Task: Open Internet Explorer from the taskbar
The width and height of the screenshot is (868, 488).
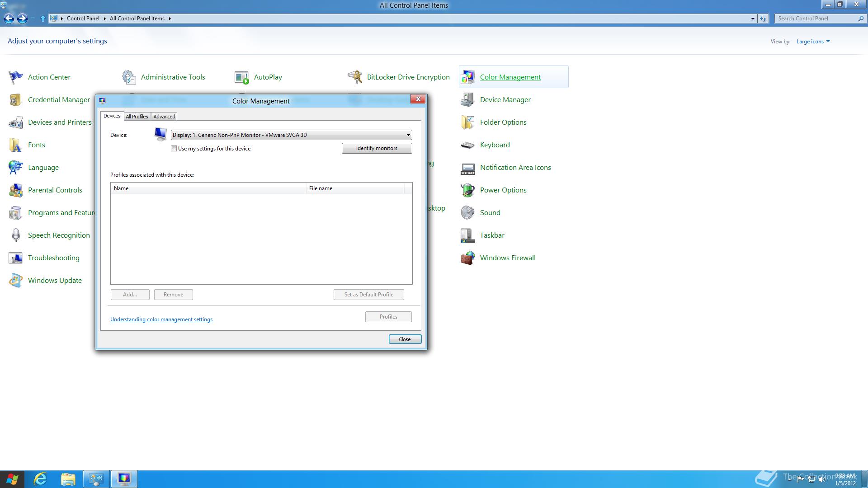Action: coord(41,479)
